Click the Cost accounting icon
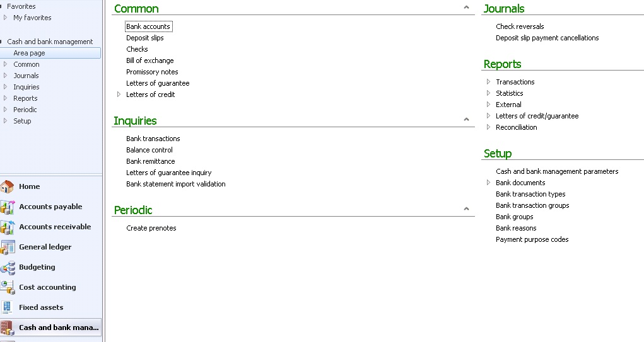This screenshot has height=342, width=644. pos(8,287)
